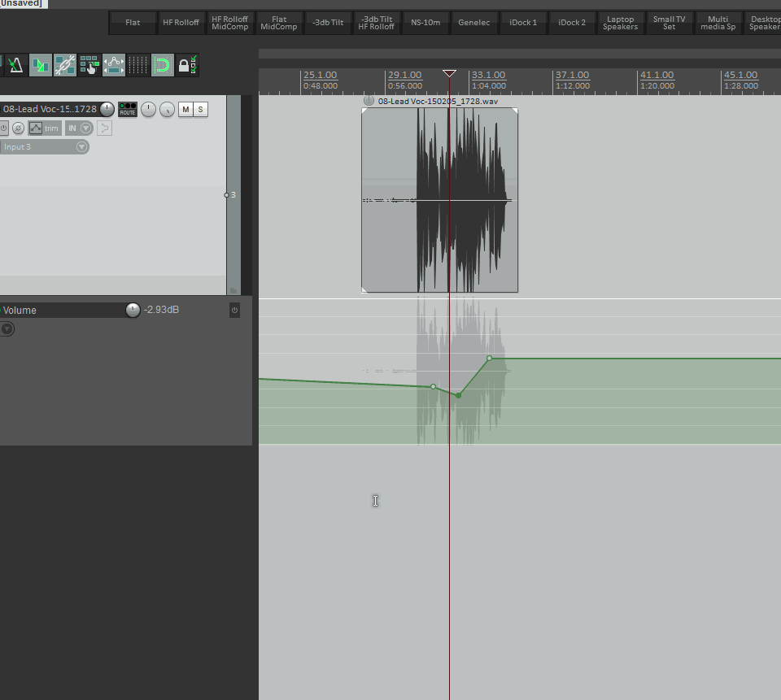Select iDock 1 preset
The width and height of the screenshot is (781, 700).
click(523, 23)
